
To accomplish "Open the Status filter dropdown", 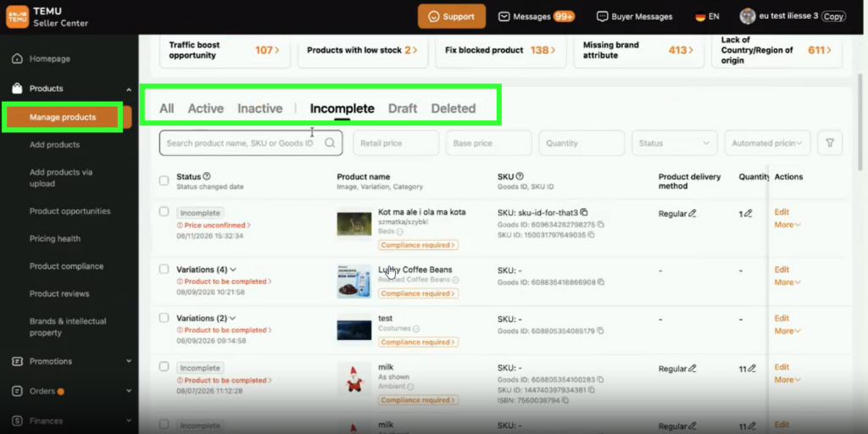I will pos(674,142).
